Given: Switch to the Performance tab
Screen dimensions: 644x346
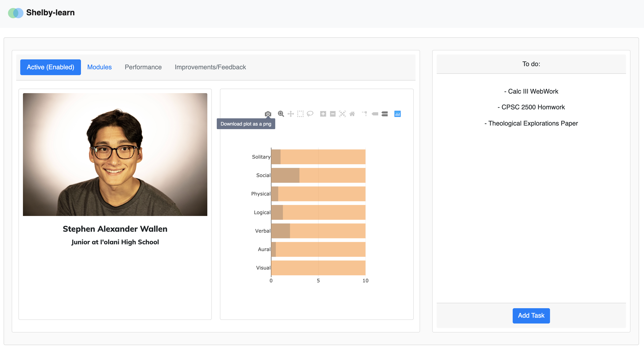Looking at the screenshot, I should click(143, 67).
